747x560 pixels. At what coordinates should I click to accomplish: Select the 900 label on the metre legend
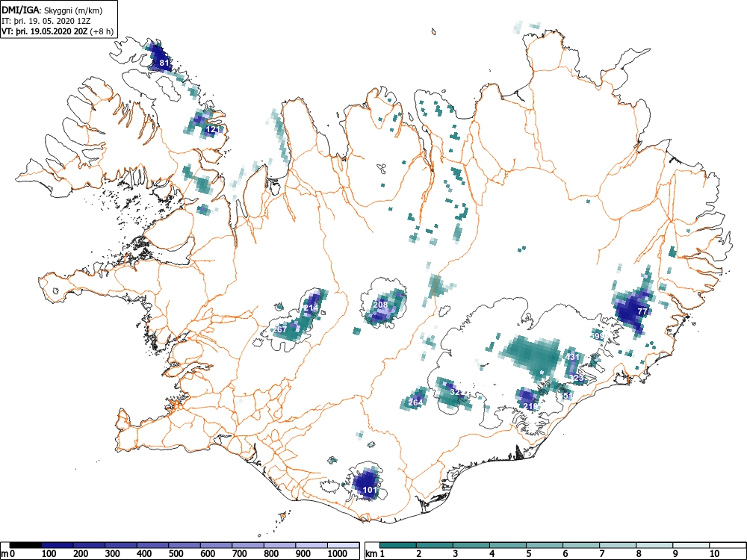click(303, 554)
